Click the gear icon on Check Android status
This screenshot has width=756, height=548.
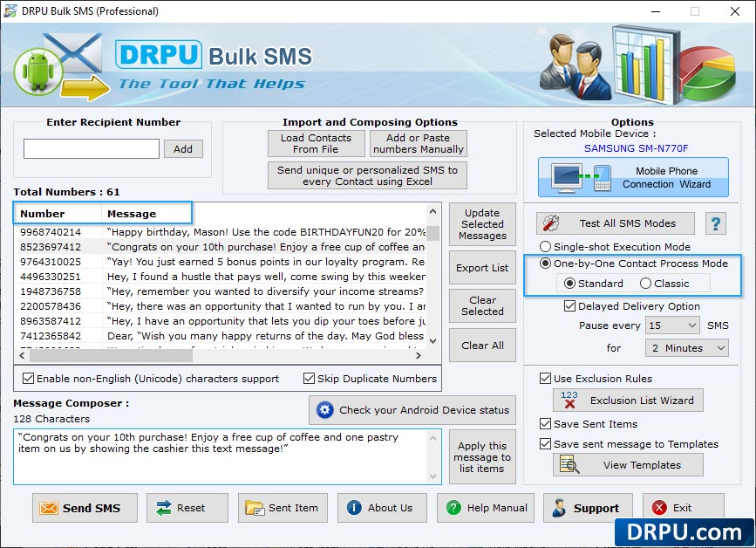324,410
